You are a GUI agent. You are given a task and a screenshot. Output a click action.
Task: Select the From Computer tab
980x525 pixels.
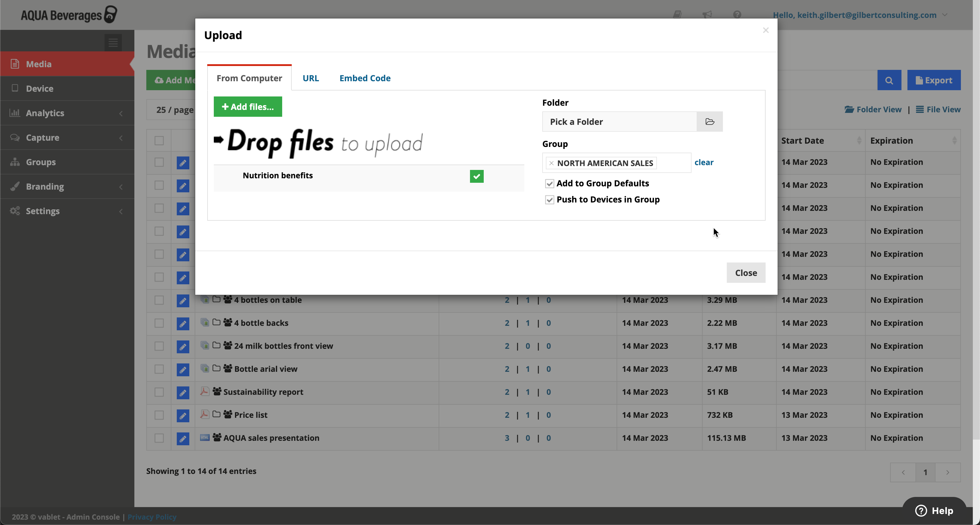tap(249, 78)
